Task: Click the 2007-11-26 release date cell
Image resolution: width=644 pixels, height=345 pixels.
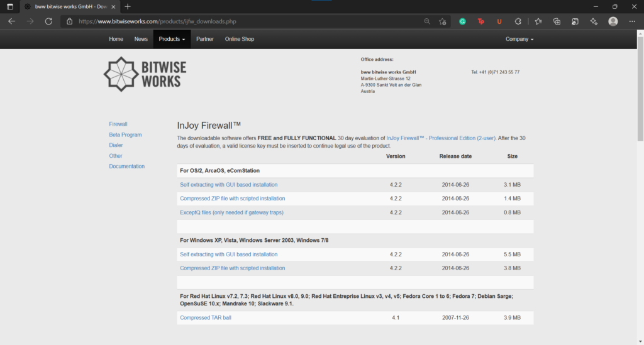Action: click(x=455, y=317)
